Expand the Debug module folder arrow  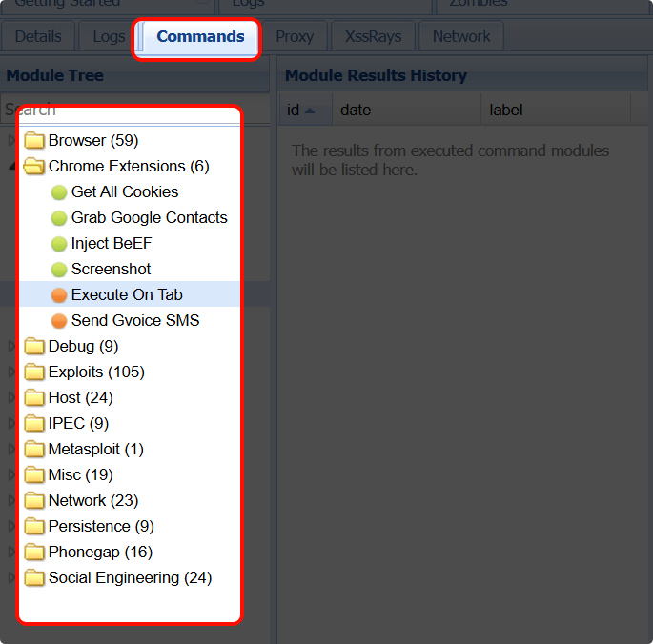click(11, 347)
